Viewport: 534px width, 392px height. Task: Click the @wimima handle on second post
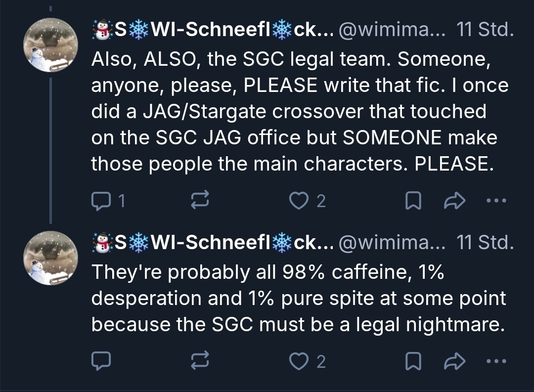tap(393, 243)
